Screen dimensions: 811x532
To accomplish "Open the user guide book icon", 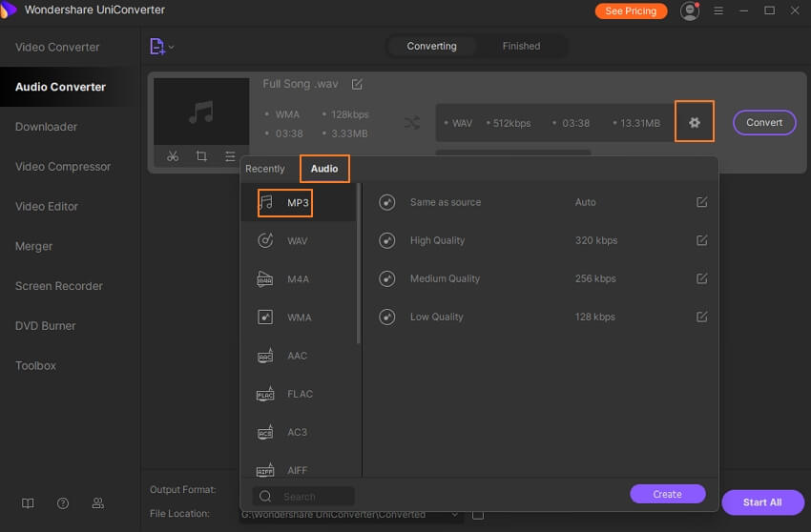I will pos(28,503).
